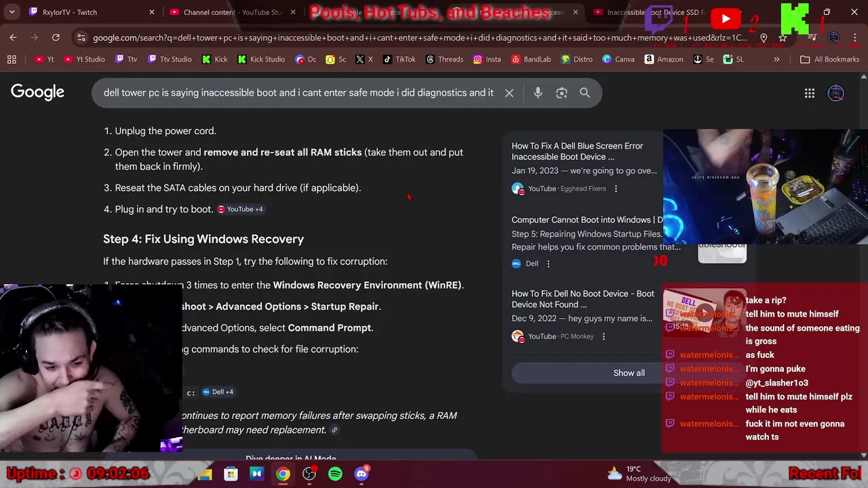Image resolution: width=868 pixels, height=488 pixels.
Task: Click the address bar URL
Action: pyautogui.click(x=420, y=38)
